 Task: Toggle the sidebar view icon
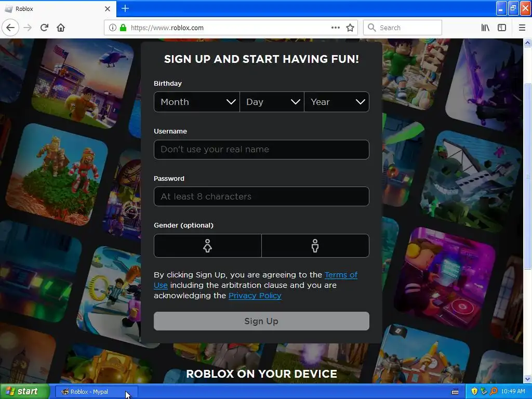coord(502,28)
